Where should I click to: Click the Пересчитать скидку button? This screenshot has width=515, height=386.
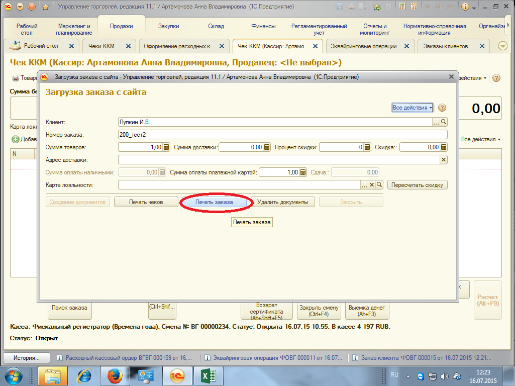(417, 185)
